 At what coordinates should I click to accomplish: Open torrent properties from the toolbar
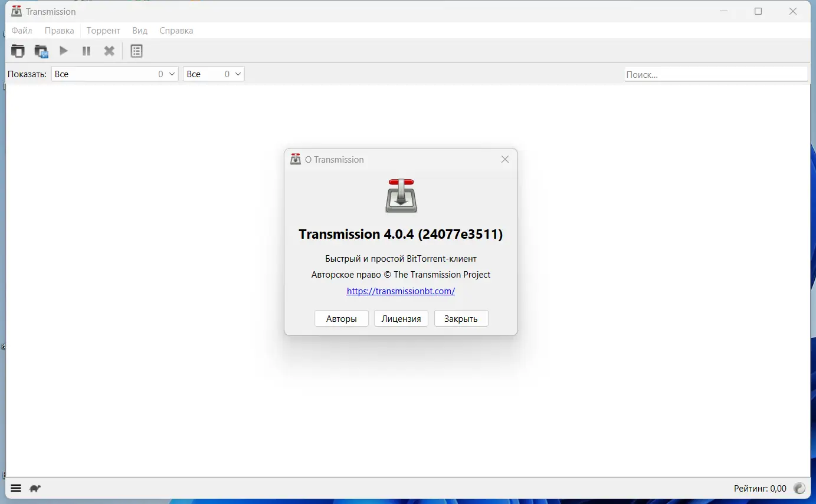pyautogui.click(x=136, y=51)
